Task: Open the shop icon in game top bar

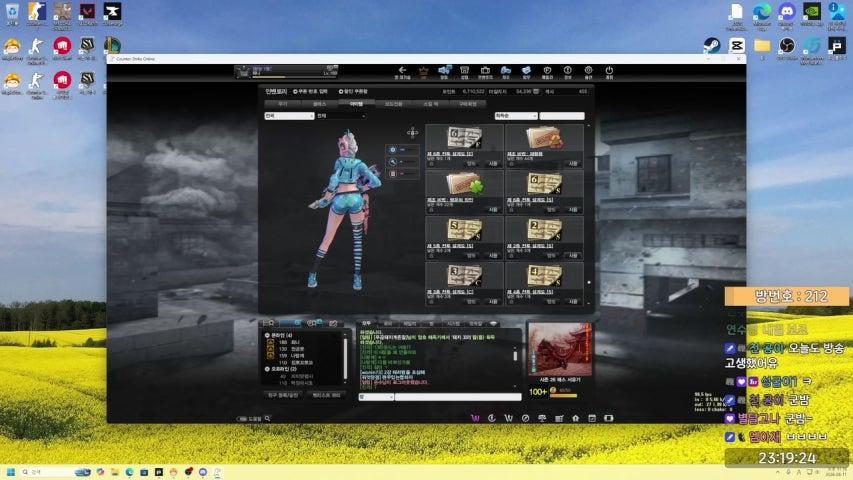Action: 464,70
